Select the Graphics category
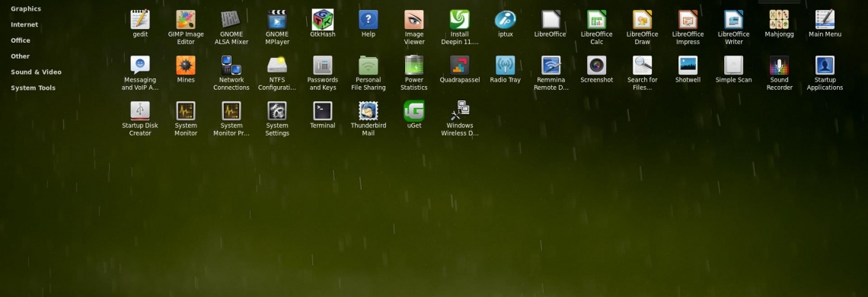 pyautogui.click(x=26, y=9)
